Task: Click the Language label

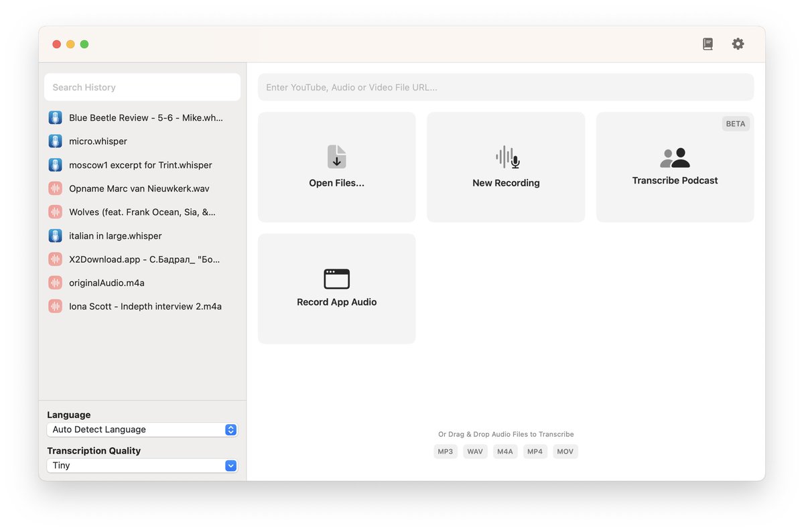Action: coord(69,415)
